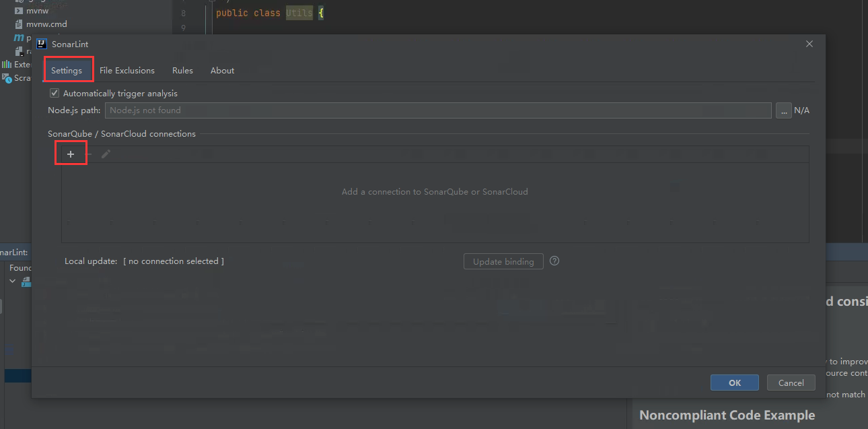Click the Cancel button
The image size is (868, 429).
pyautogui.click(x=791, y=383)
